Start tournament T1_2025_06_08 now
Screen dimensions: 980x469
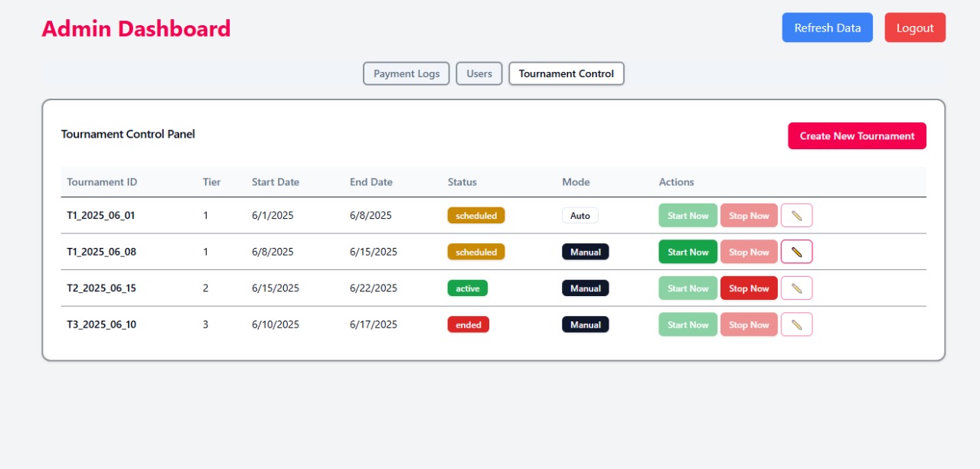tap(688, 252)
